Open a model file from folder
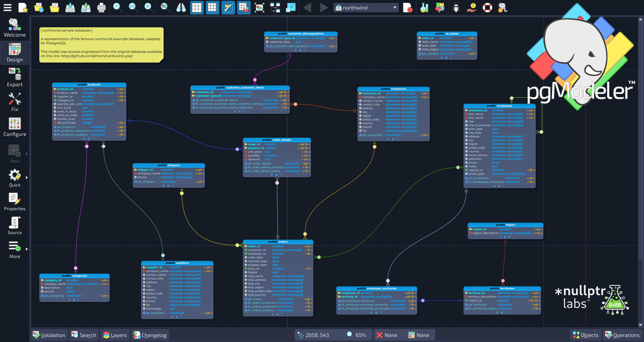Screen dimensions: 644x342 click(x=54, y=7)
